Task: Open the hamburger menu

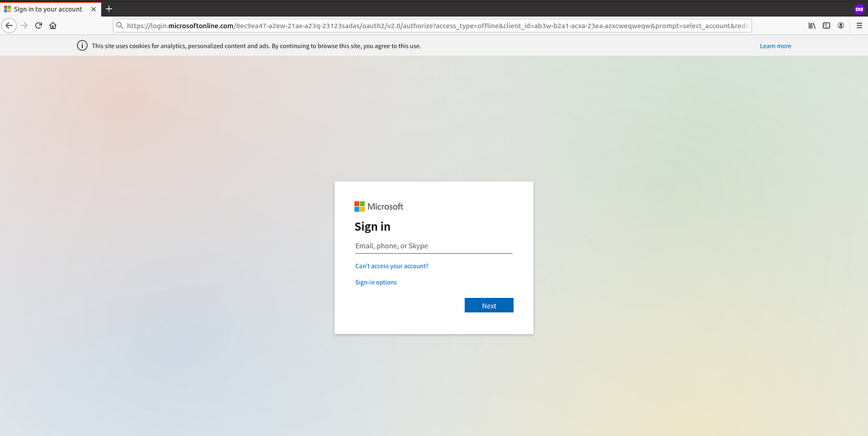Action: pyautogui.click(x=858, y=25)
